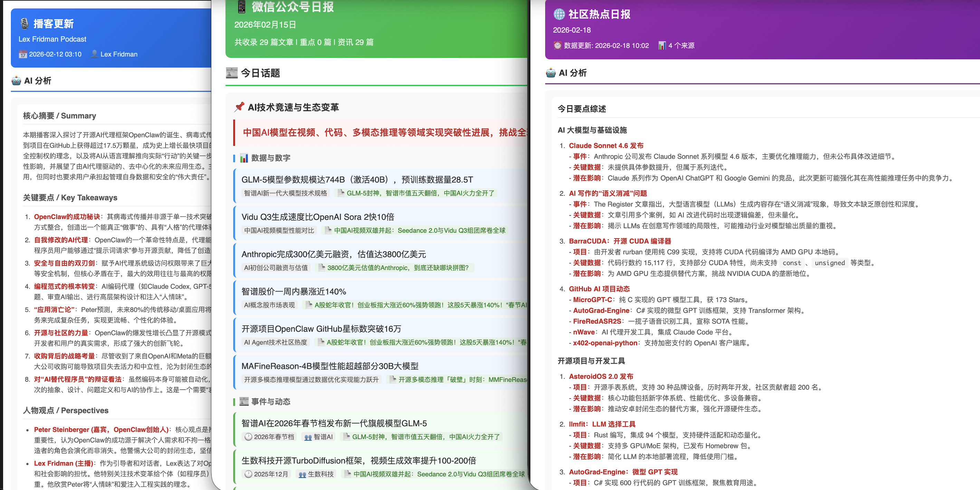
Task: Click the people icon before 智谱AI tag
Action: [308, 437]
